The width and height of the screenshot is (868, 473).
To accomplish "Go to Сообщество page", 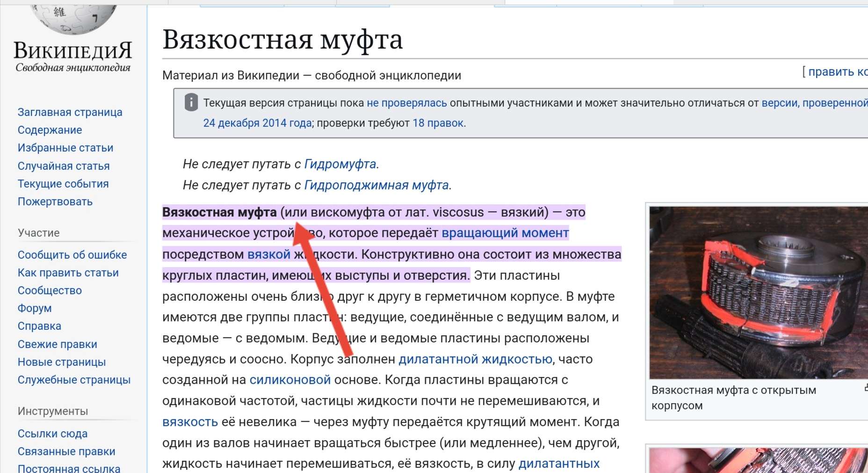I will click(50, 291).
